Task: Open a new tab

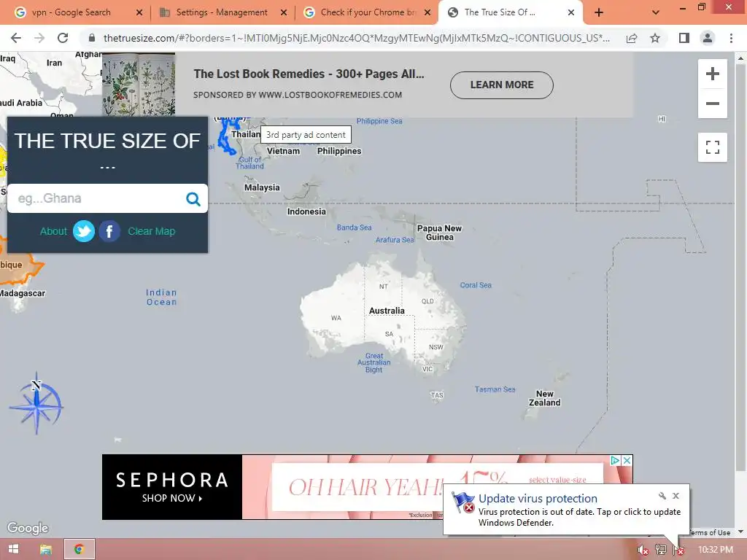Action: pos(599,12)
